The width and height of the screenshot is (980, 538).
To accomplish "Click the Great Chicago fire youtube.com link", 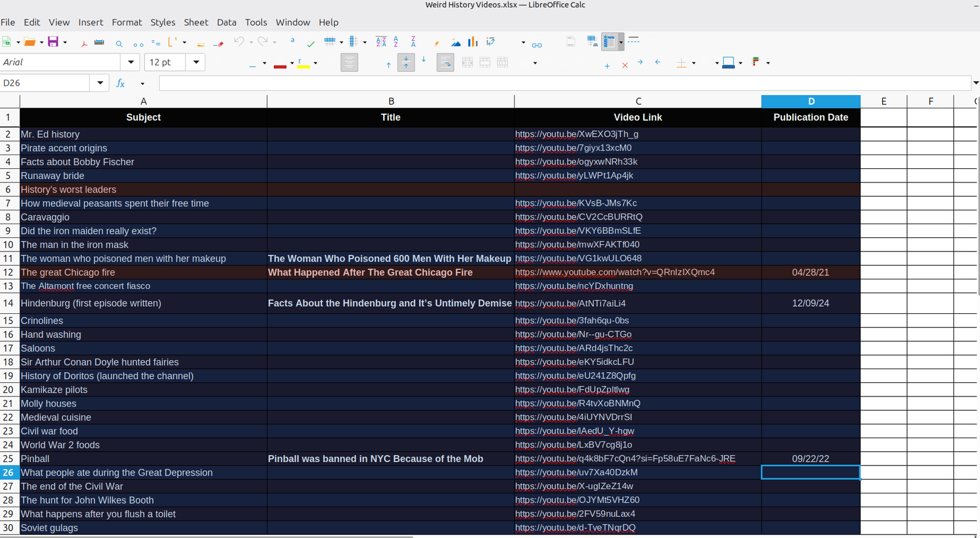I will (615, 272).
